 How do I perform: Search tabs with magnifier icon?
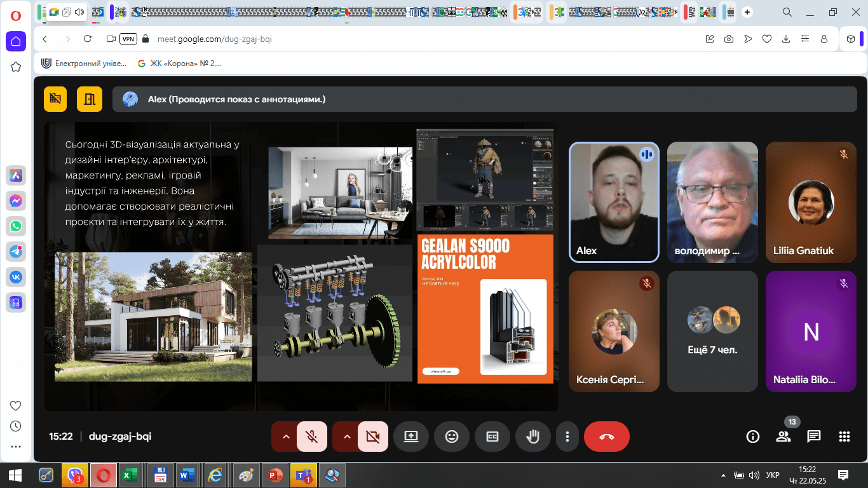(787, 12)
